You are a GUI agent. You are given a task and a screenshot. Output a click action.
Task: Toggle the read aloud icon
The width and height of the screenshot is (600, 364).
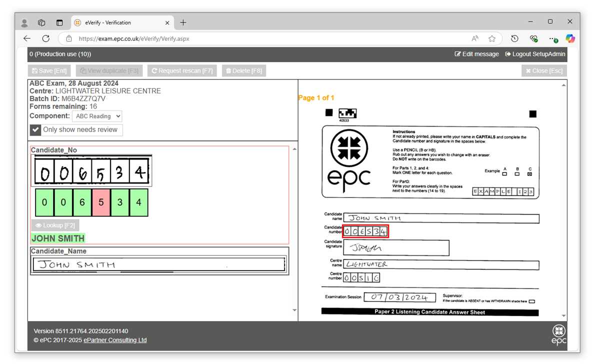[x=475, y=38]
